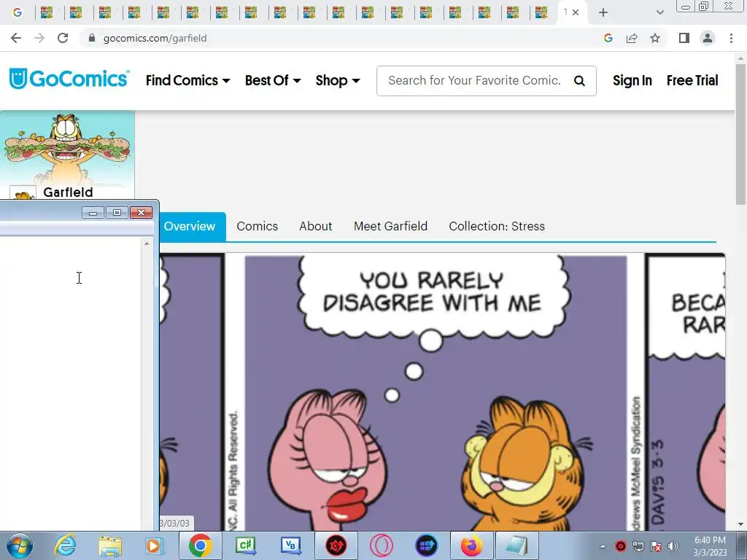Open the Opera browser on the taskbar
Image resolution: width=747 pixels, height=560 pixels.
[382, 545]
